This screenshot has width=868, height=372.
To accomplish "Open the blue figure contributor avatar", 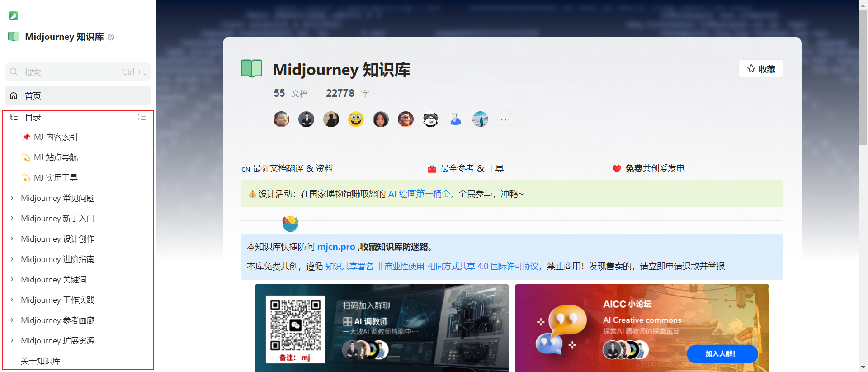I will [455, 119].
